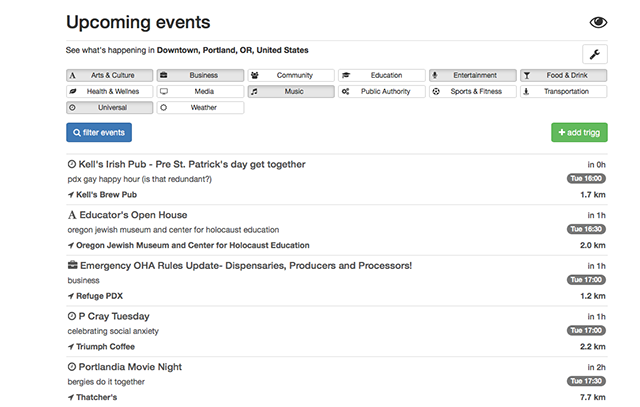This screenshot has height=407, width=640.
Task: Click the clock icon next to Portlandia Movie Night
Action: point(72,367)
